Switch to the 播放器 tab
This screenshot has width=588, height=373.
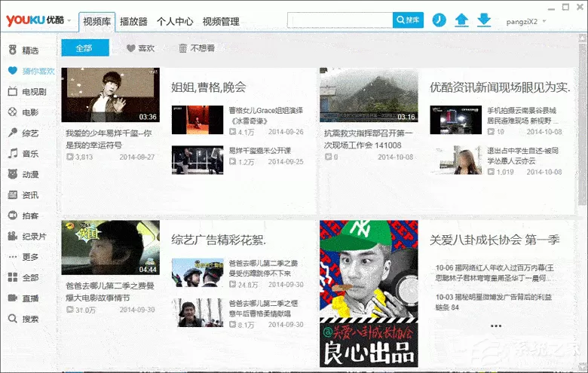click(133, 21)
